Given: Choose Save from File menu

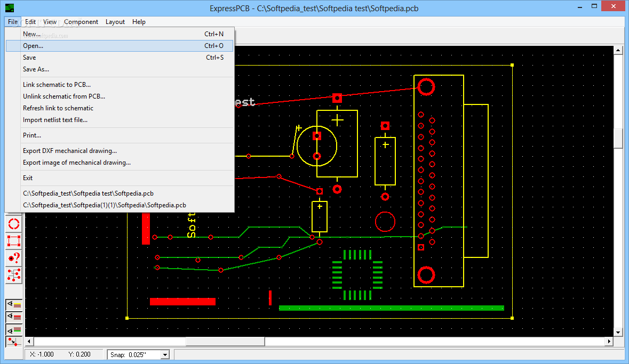Looking at the screenshot, I should [120, 58].
